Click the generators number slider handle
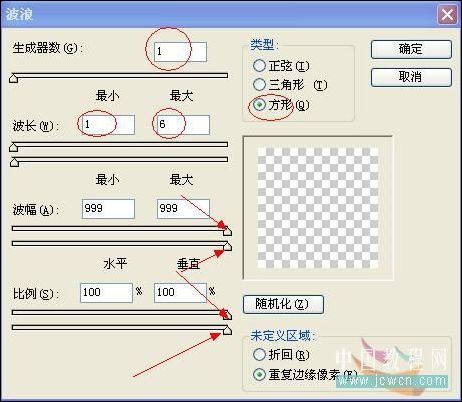 pos(14,78)
